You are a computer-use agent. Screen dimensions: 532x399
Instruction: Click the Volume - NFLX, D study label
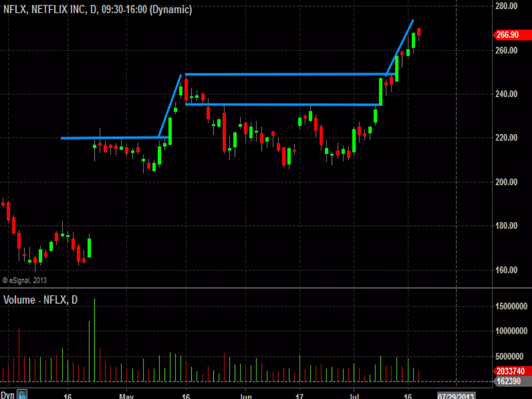click(41, 300)
